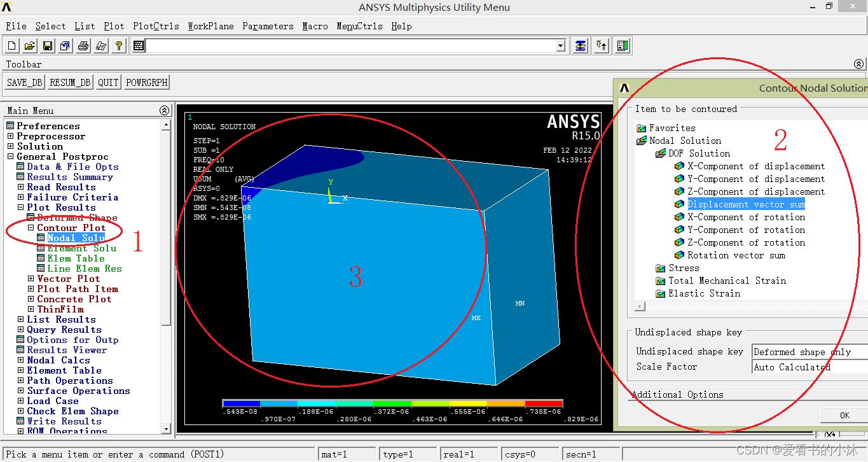Click the Raise Hidden windows icon
This screenshot has height=462, width=868.
[x=581, y=46]
